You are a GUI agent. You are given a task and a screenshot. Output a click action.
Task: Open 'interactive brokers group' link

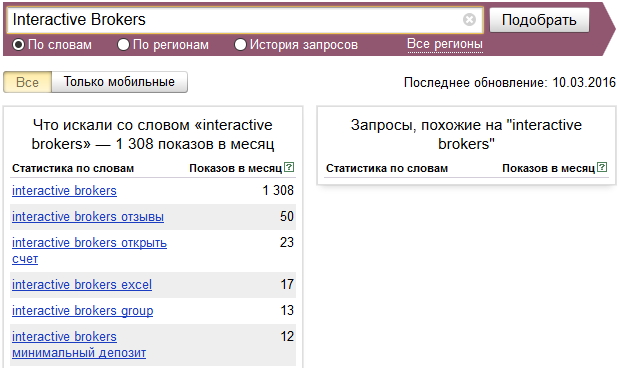click(x=83, y=311)
